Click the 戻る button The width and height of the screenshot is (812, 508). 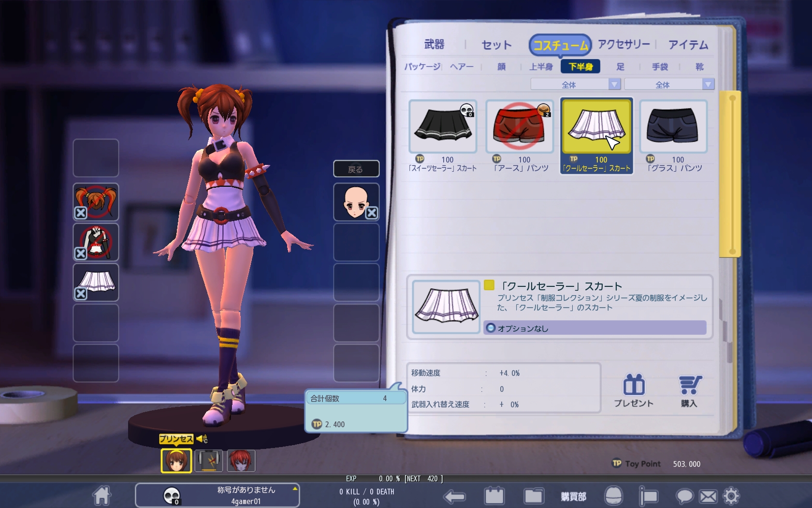(356, 169)
